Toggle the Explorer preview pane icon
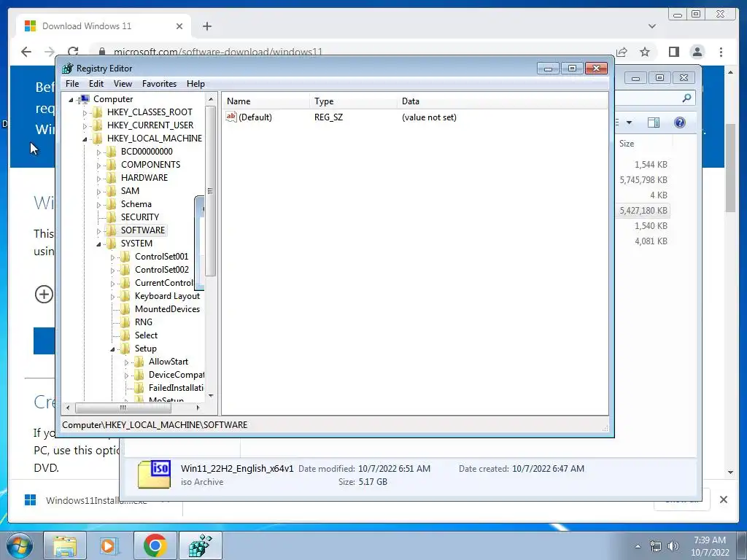 (x=654, y=122)
